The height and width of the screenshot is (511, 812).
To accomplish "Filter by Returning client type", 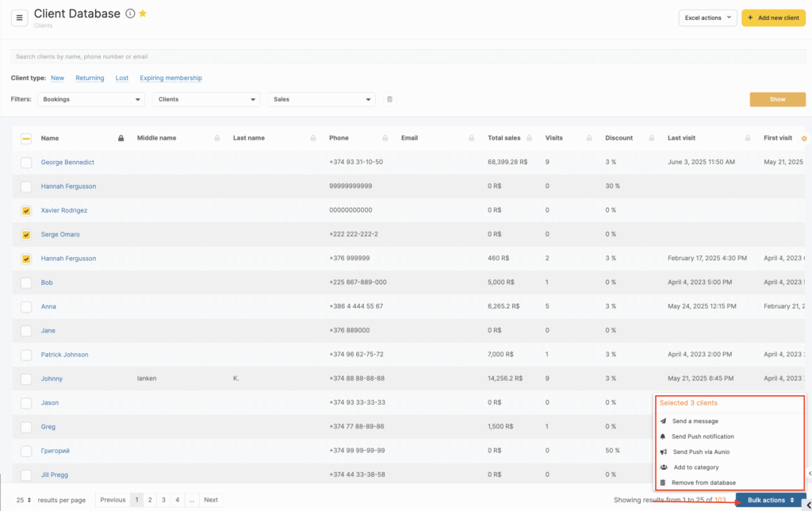I will [x=90, y=78].
